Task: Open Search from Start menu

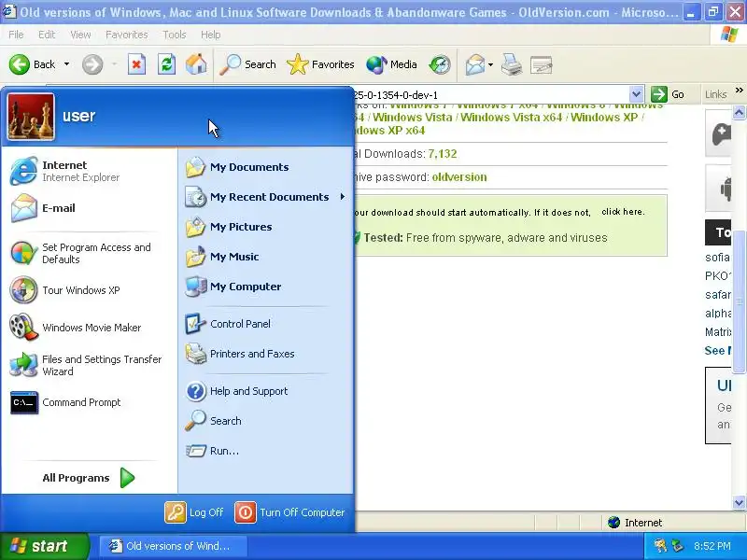Action: click(x=265, y=421)
